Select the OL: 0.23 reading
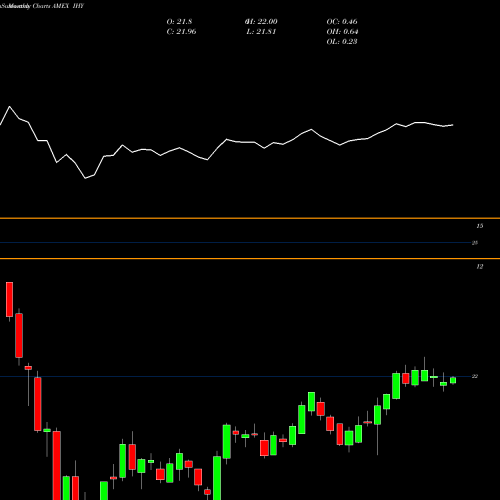The image size is (500, 500). click(342, 42)
